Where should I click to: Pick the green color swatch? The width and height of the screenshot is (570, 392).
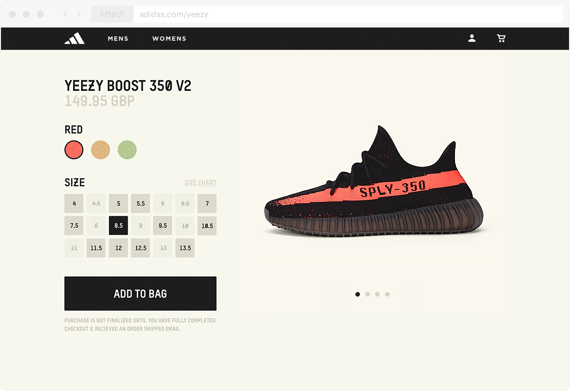click(127, 150)
